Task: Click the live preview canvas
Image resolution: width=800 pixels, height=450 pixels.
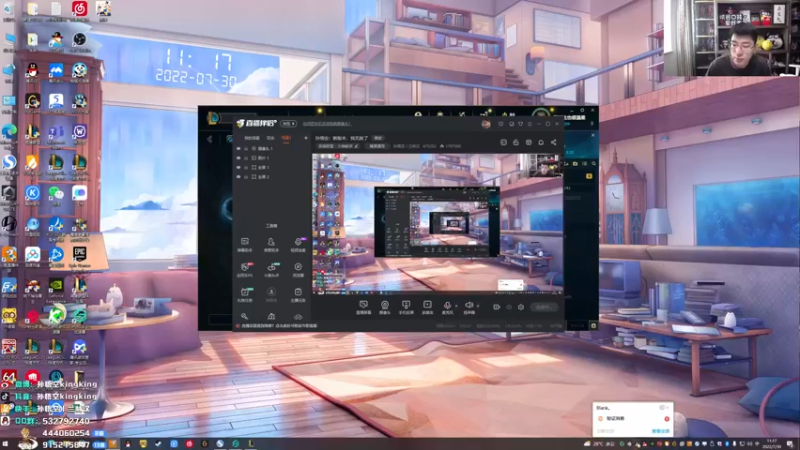Action: coord(438,224)
